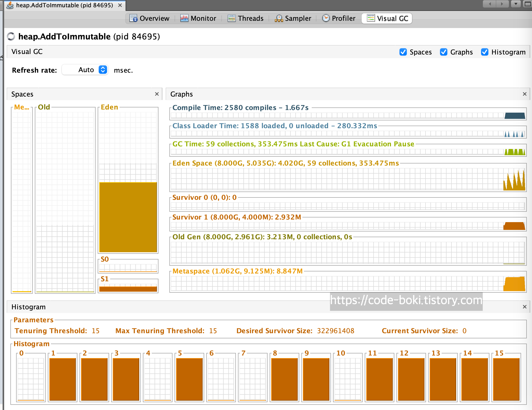This screenshot has width=532, height=410.
Task: Click the Sampler tab icon
Action: (x=279, y=18)
